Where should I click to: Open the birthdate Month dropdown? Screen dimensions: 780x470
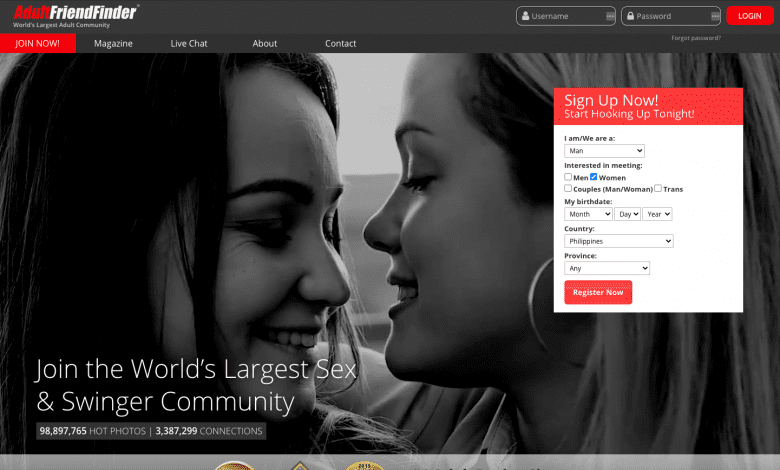point(588,214)
